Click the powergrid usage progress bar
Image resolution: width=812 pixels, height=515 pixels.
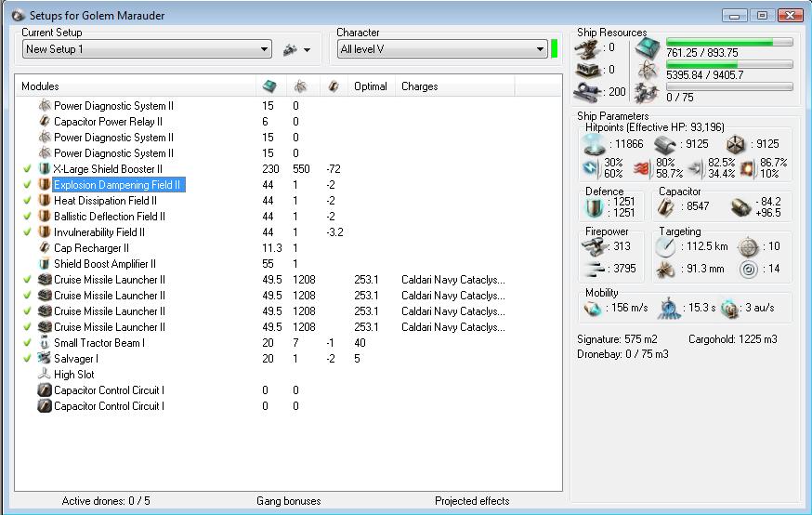tap(729, 64)
